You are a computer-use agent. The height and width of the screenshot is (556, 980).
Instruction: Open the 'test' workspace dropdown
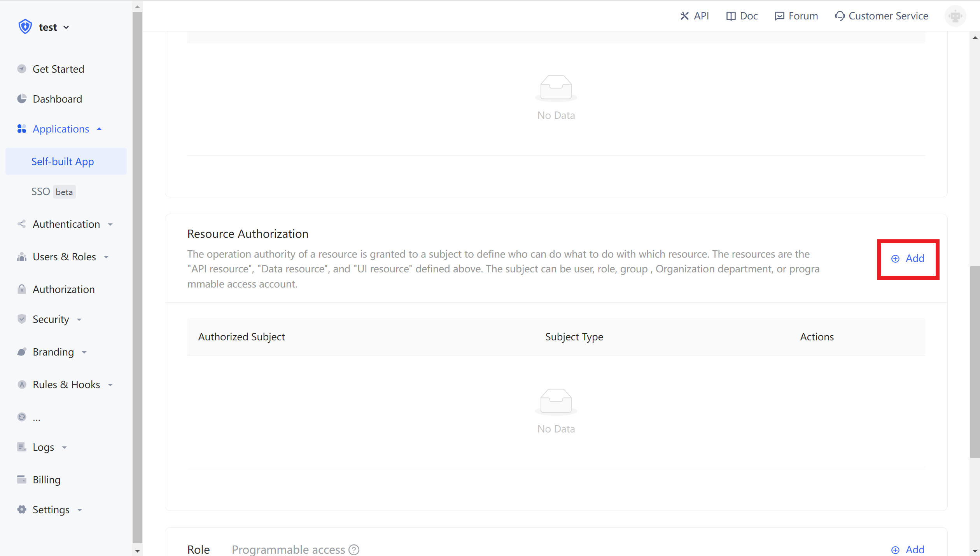click(66, 27)
